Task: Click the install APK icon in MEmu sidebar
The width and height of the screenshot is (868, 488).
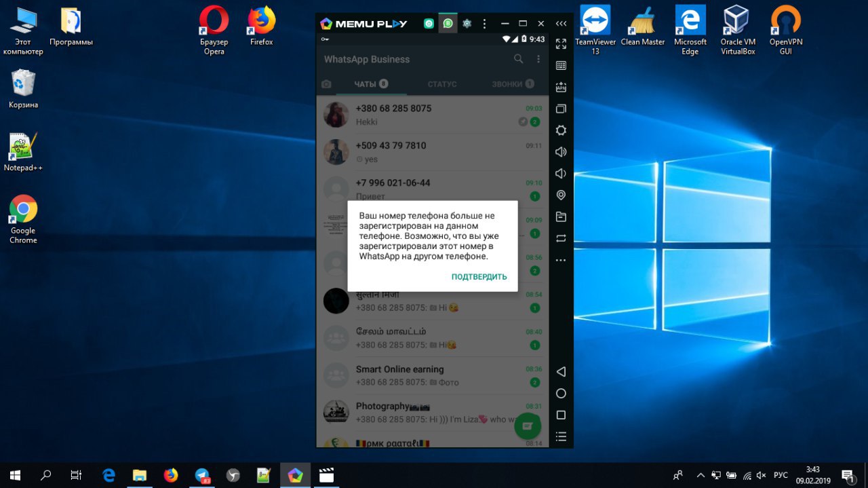Action: coord(561,88)
